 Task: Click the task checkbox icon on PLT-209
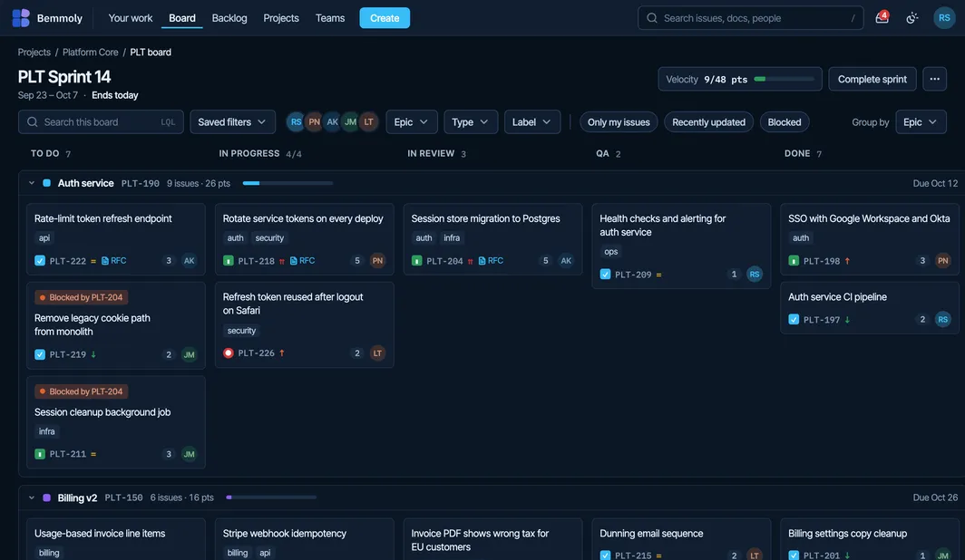pyautogui.click(x=606, y=275)
